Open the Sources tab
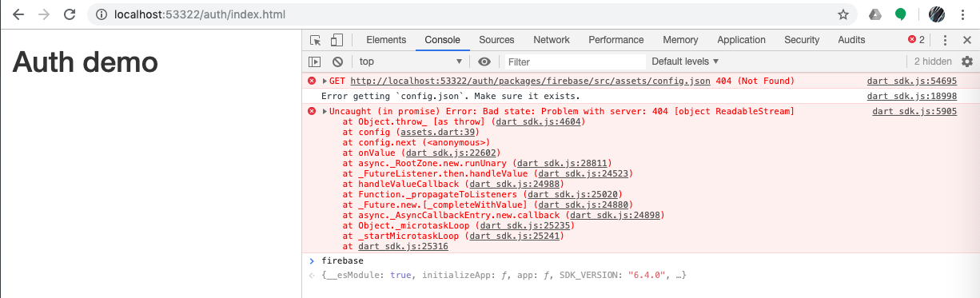The width and height of the screenshot is (980, 298). 496,40
